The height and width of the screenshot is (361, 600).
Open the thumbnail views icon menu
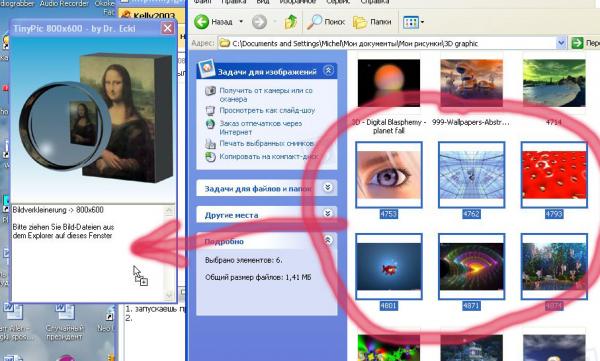point(413,22)
